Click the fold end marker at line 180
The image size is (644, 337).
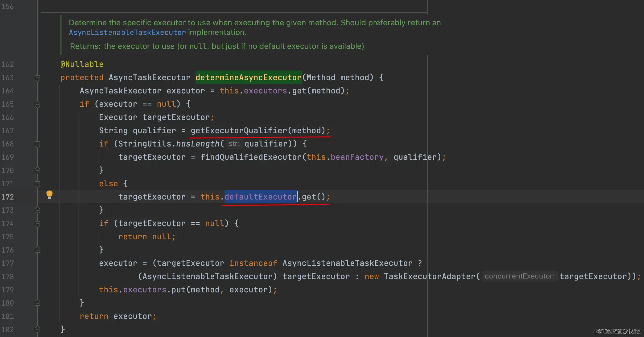pos(37,303)
